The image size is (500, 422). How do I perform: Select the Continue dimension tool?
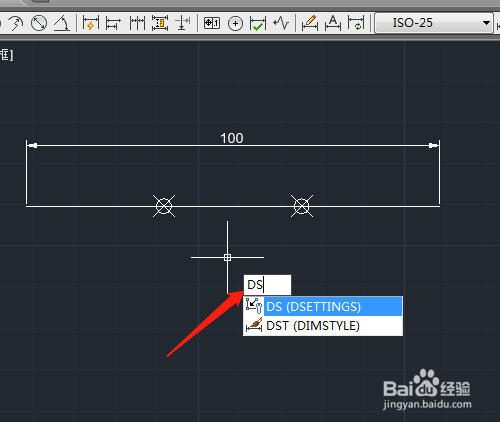(x=137, y=23)
